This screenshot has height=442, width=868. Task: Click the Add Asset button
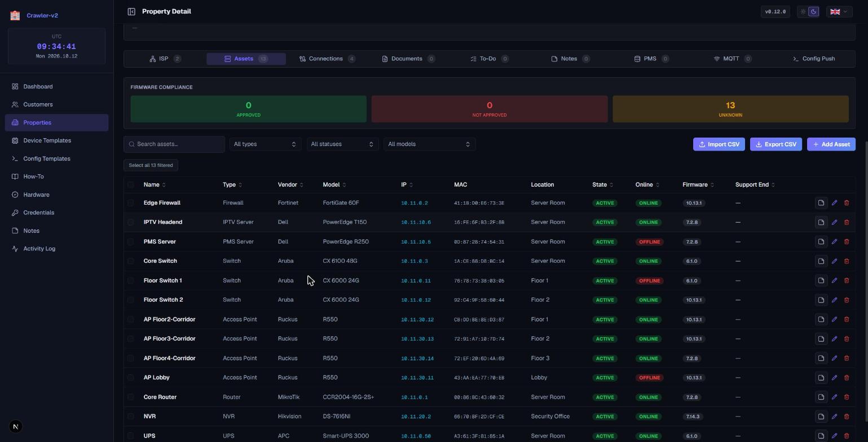click(831, 144)
